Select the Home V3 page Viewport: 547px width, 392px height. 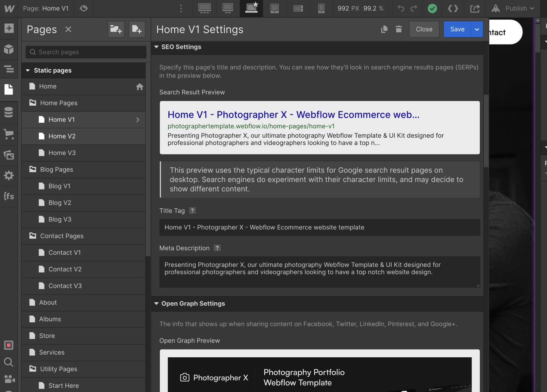[84, 153]
